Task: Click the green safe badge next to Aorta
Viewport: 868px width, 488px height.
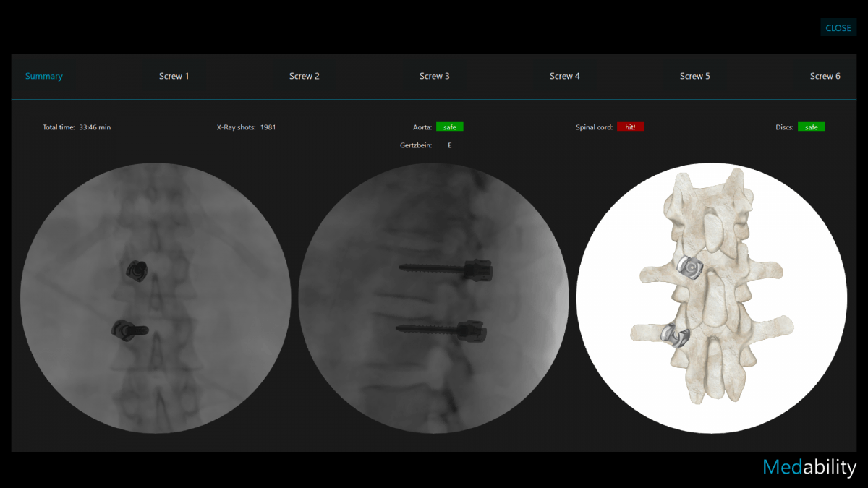Action: [449, 127]
